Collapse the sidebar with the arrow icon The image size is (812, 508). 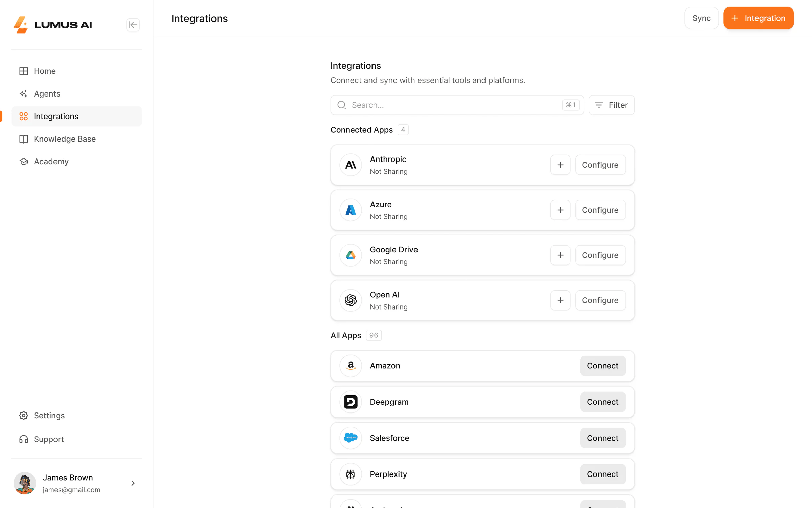[133, 25]
